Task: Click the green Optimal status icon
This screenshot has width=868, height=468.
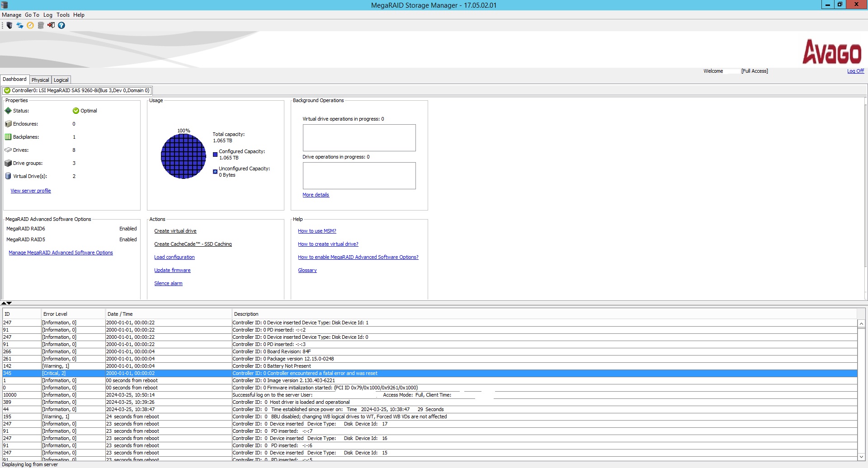Action: click(76, 111)
